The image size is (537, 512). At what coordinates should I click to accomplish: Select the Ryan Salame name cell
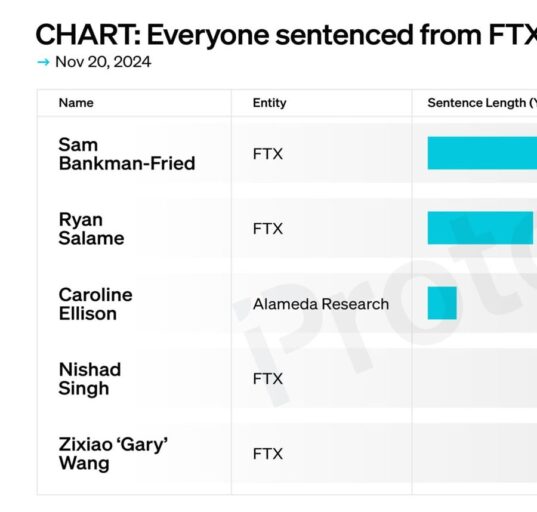pyautogui.click(x=91, y=229)
